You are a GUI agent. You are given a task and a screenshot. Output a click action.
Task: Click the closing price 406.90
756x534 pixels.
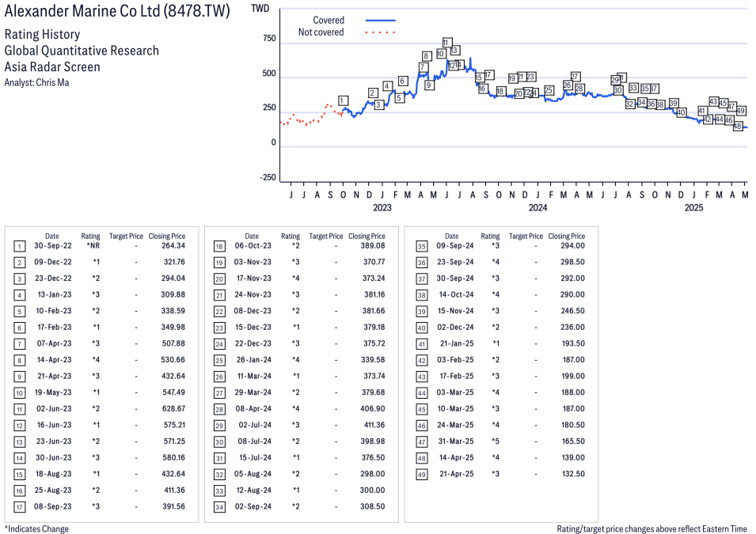[373, 409]
